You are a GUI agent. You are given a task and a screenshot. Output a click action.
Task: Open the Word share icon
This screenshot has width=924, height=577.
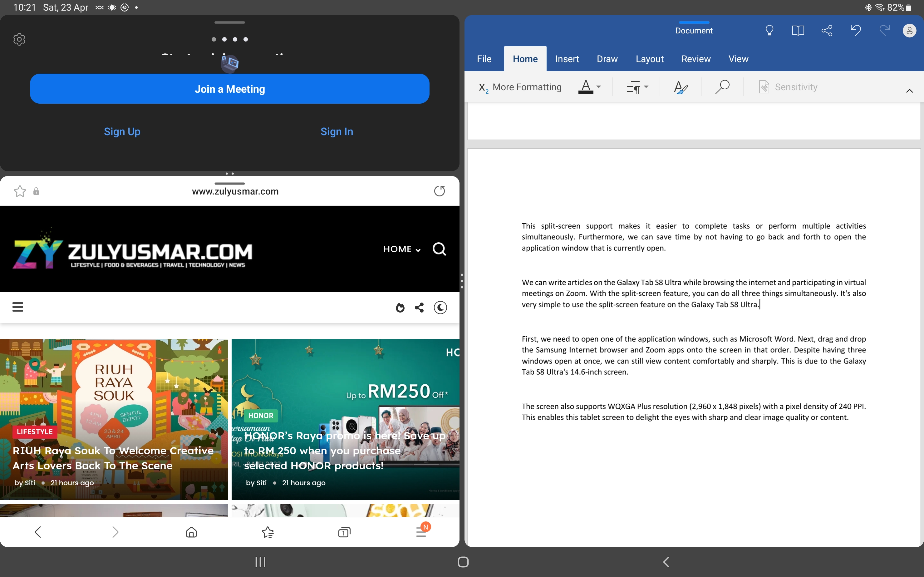(827, 31)
